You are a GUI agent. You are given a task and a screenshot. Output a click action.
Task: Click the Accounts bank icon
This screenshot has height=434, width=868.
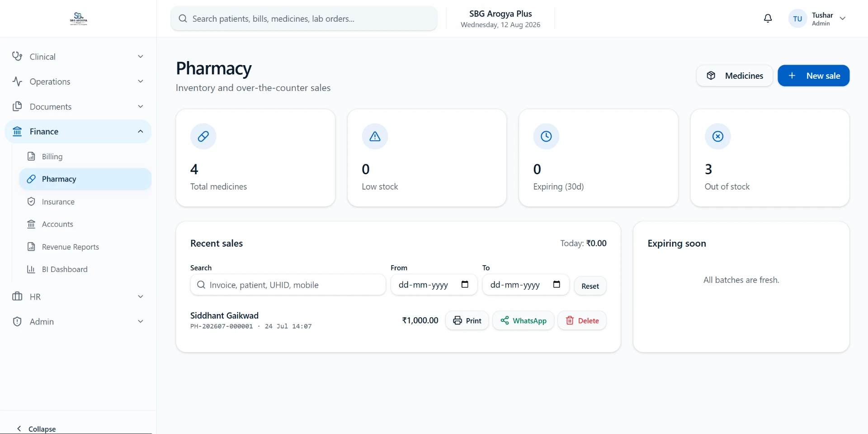pyautogui.click(x=31, y=224)
